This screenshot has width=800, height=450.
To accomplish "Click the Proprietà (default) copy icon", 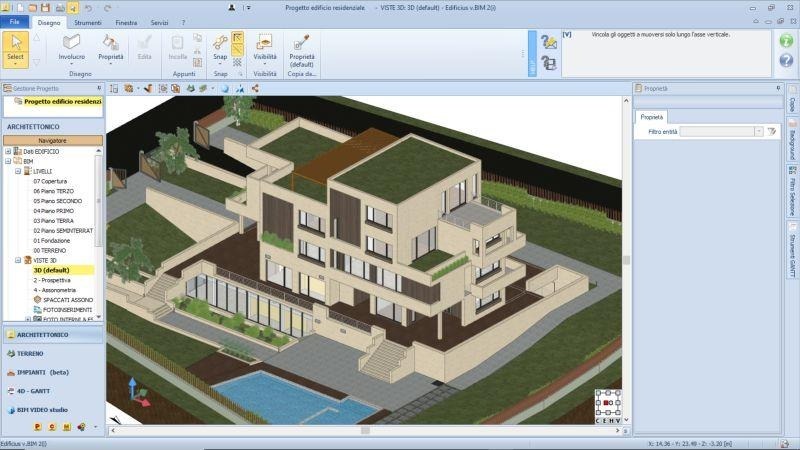I will [x=301, y=43].
